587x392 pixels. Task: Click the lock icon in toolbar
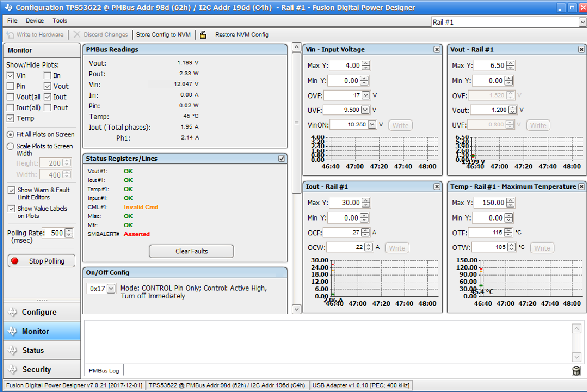coord(203,35)
